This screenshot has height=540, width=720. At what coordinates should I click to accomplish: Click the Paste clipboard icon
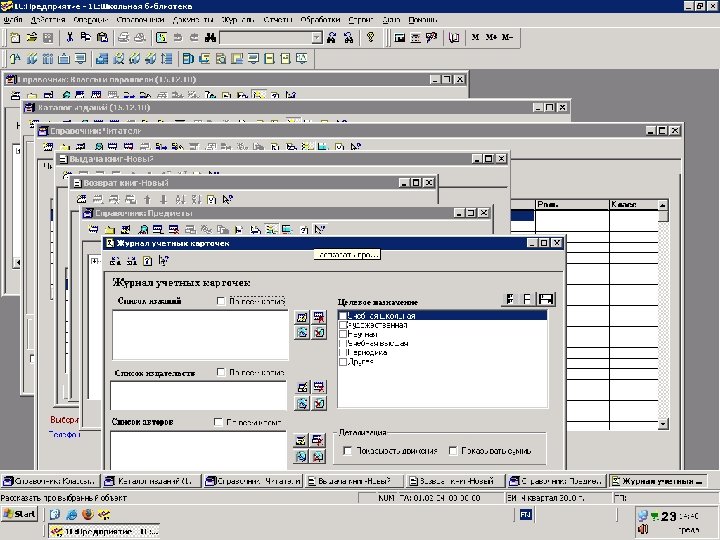tap(102, 38)
